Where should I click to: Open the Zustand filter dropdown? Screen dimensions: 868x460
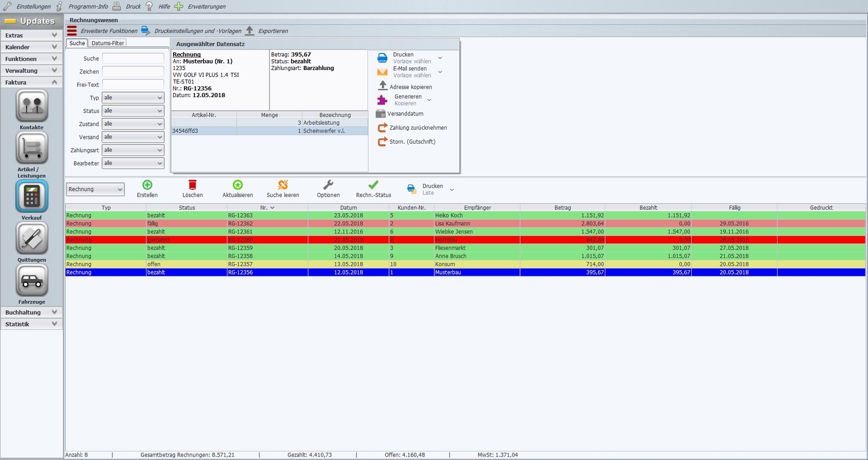click(x=133, y=124)
